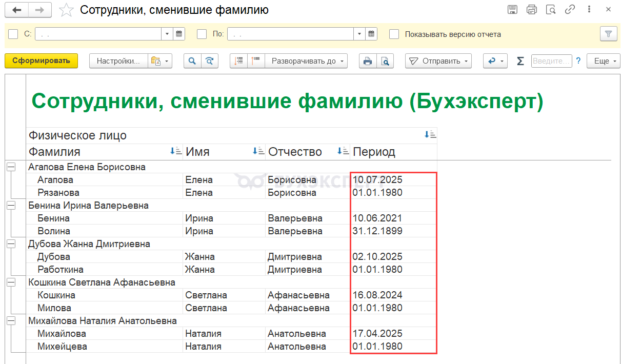Open the three-dot window menu
This screenshot has width=621, height=364.
pyautogui.click(x=589, y=10)
